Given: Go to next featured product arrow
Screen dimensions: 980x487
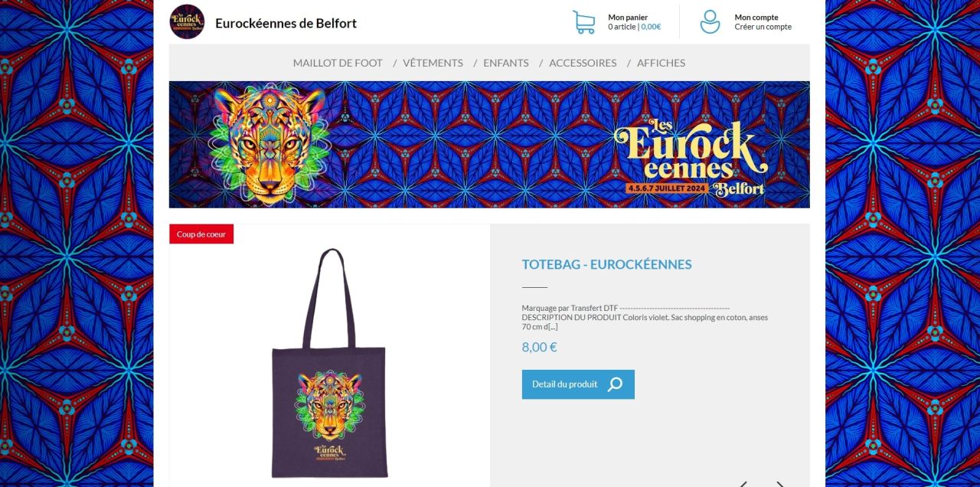Looking at the screenshot, I should coord(780,484).
